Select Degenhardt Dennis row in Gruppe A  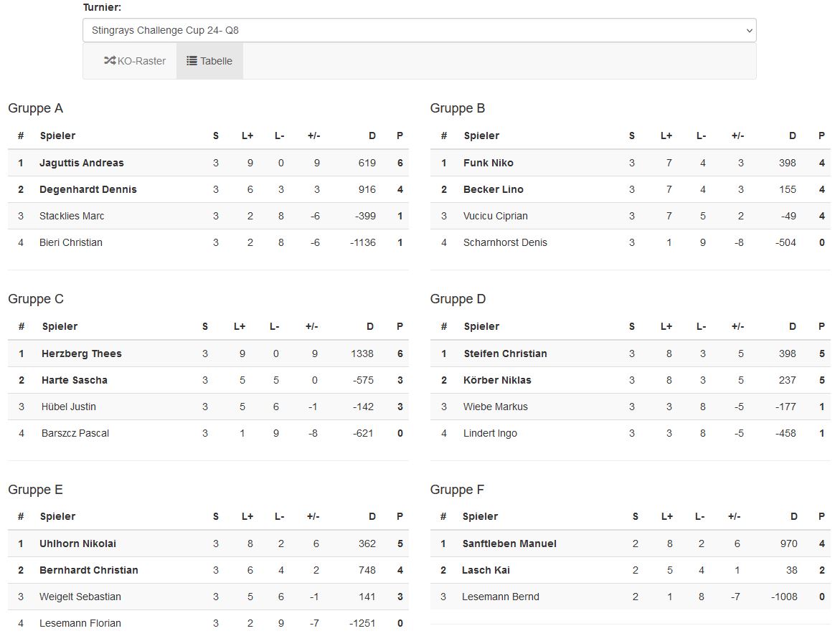tap(208, 189)
